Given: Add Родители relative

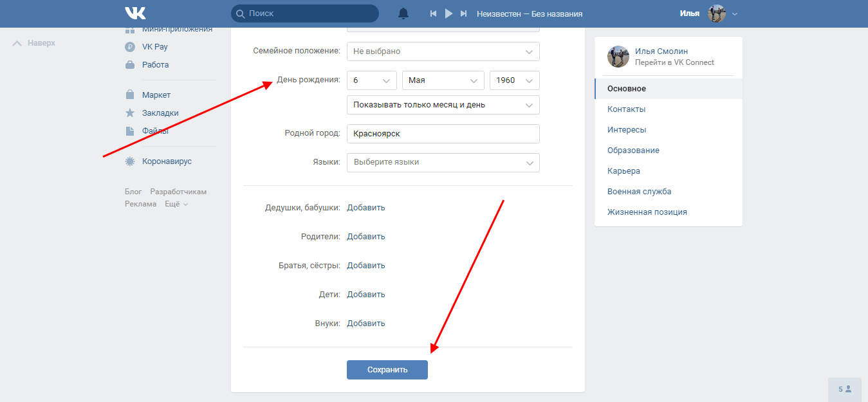Looking at the screenshot, I should coord(366,237).
